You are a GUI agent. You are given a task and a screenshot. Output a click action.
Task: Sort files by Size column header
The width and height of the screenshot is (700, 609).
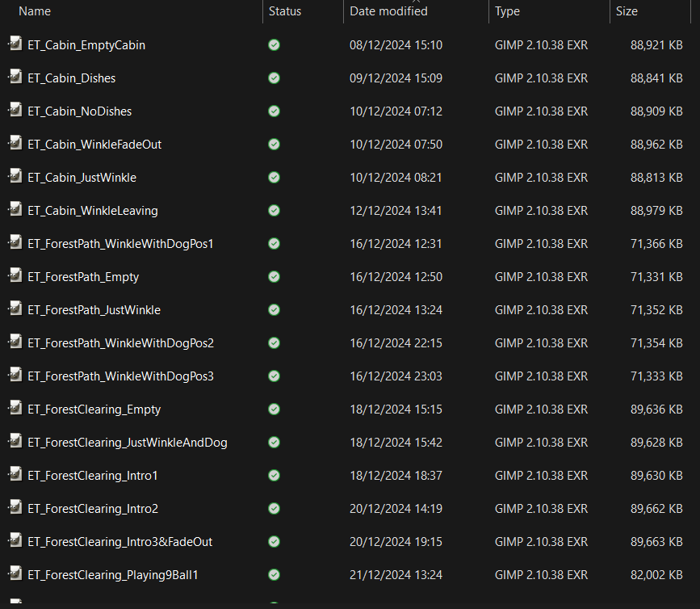tap(627, 11)
